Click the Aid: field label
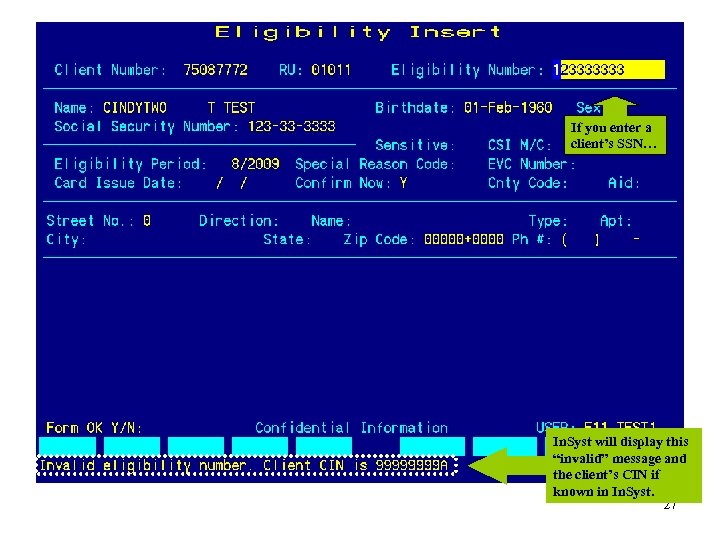 pyautogui.click(x=624, y=183)
